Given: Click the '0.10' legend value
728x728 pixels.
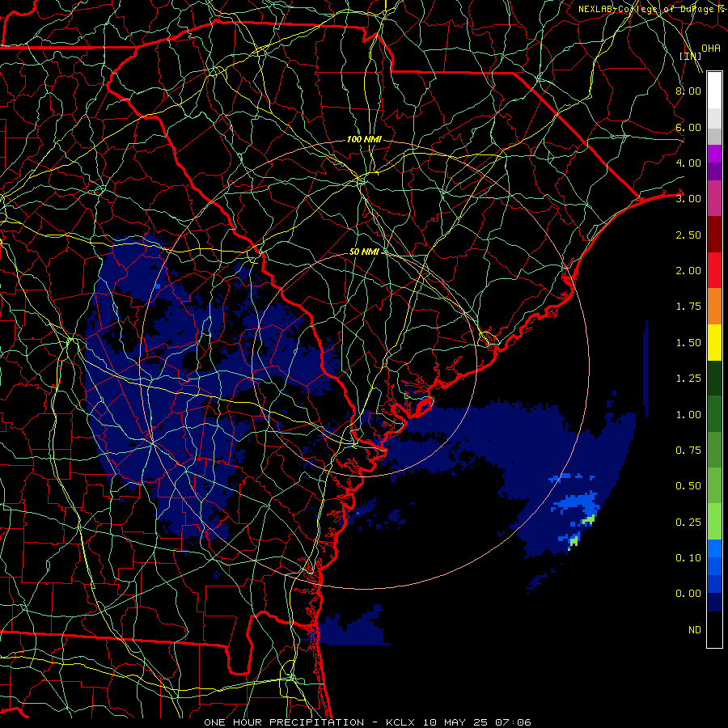Looking at the screenshot, I should pyautogui.click(x=688, y=558).
